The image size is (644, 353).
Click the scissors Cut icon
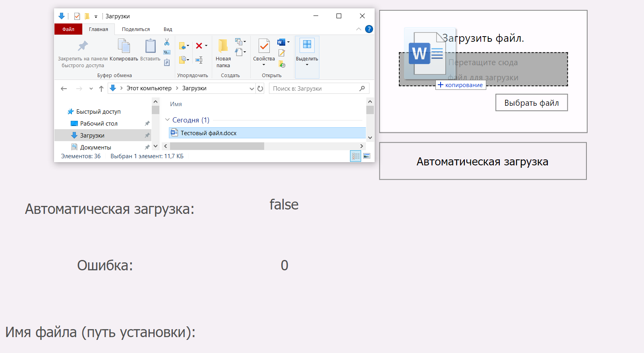click(167, 42)
